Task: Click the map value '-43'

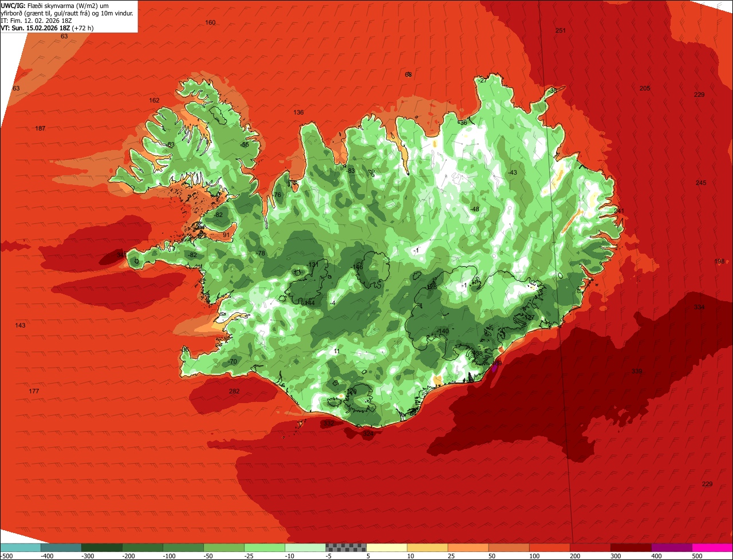Action: click(x=512, y=172)
